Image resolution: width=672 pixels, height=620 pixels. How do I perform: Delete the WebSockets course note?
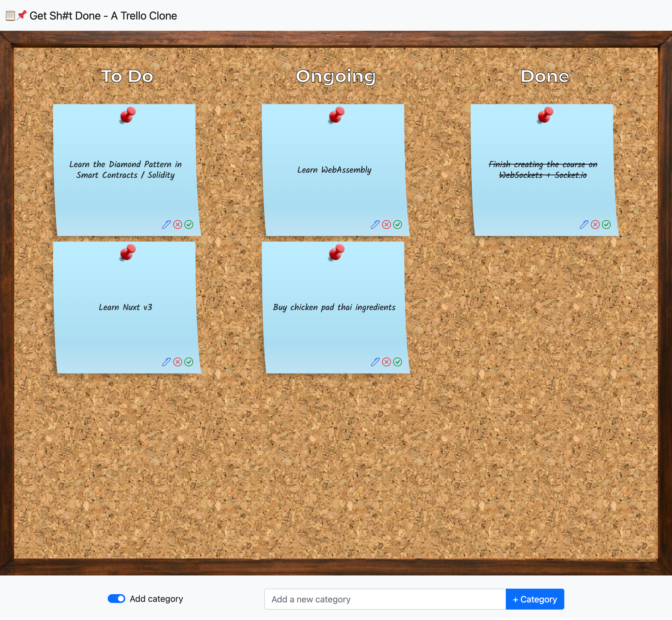point(595,225)
